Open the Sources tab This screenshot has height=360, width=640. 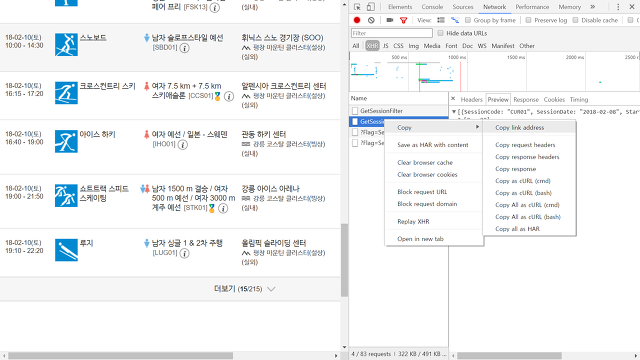point(463,7)
